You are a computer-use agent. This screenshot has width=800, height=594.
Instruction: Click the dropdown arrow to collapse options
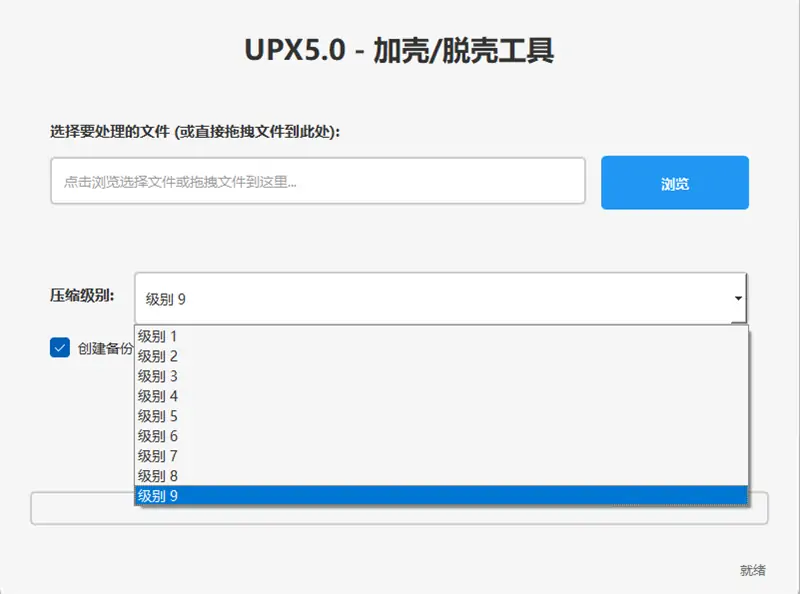(x=738, y=297)
